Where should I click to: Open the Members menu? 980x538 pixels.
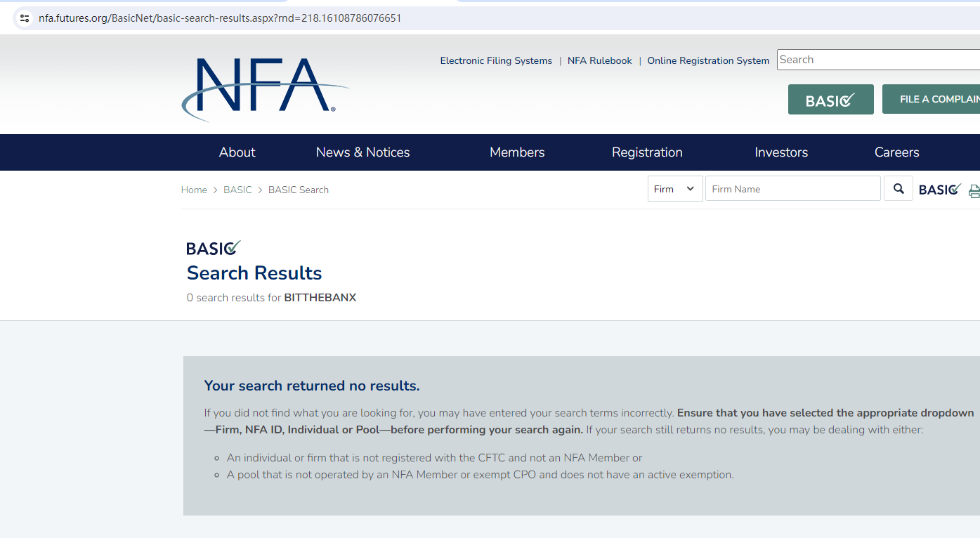517,152
